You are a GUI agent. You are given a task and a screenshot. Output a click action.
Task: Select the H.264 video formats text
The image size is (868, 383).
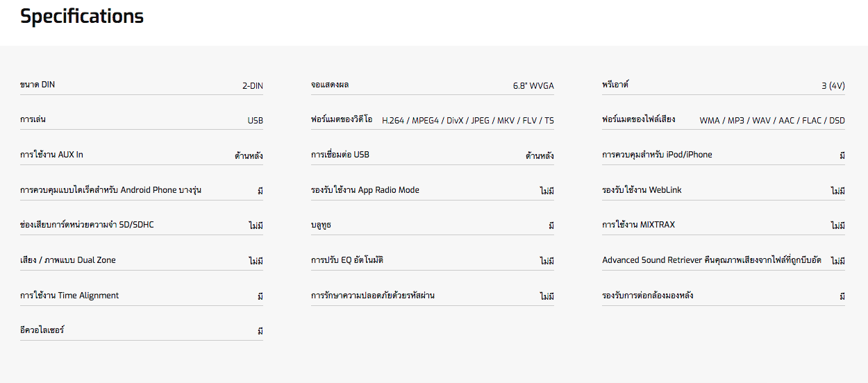467,121
